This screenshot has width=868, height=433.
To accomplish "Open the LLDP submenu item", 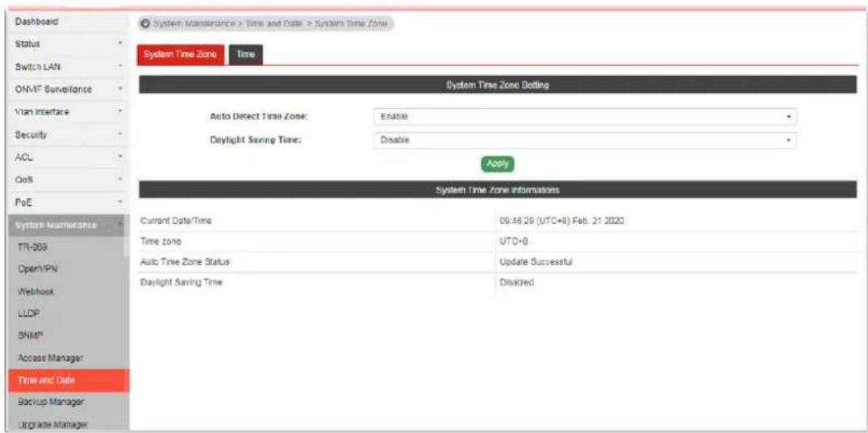I will (x=69, y=314).
